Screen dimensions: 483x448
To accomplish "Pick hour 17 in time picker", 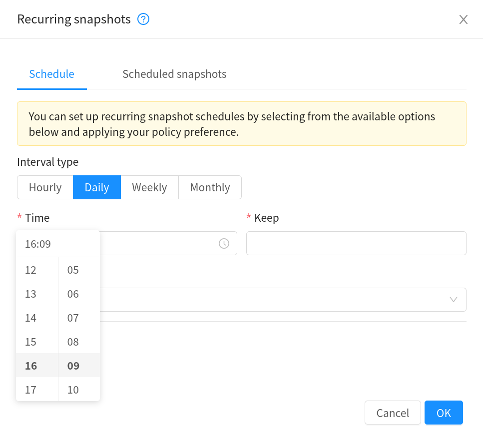I will coord(31,390).
